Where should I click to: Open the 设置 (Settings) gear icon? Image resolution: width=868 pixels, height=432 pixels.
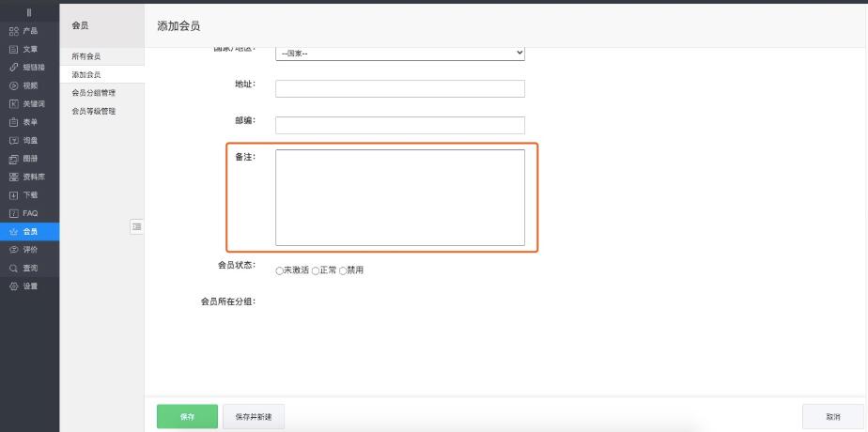coord(14,286)
